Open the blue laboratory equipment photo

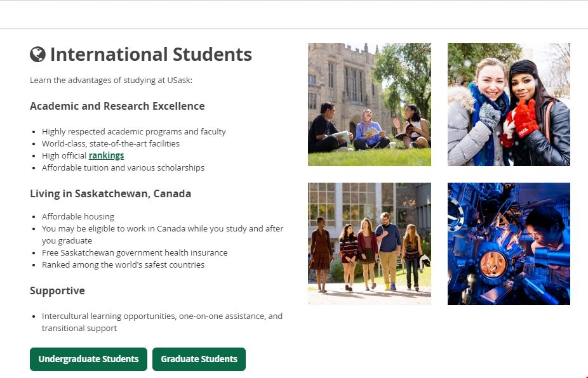pyautogui.click(x=509, y=244)
